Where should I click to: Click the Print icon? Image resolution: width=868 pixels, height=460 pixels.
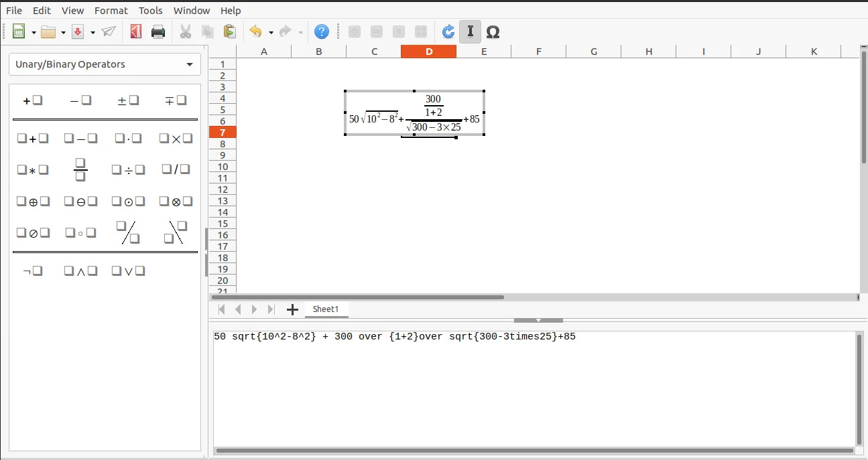[158, 31]
